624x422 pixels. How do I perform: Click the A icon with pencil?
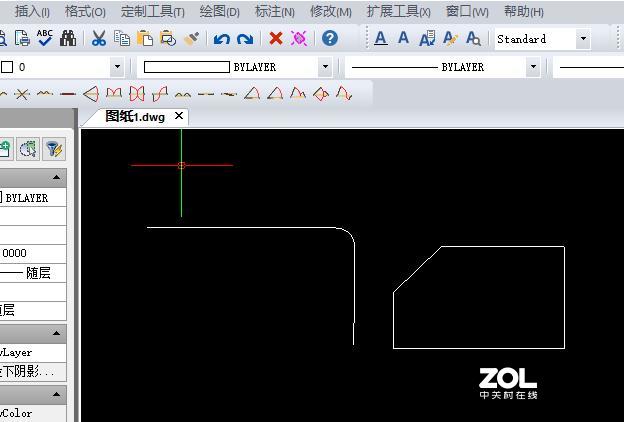450,39
